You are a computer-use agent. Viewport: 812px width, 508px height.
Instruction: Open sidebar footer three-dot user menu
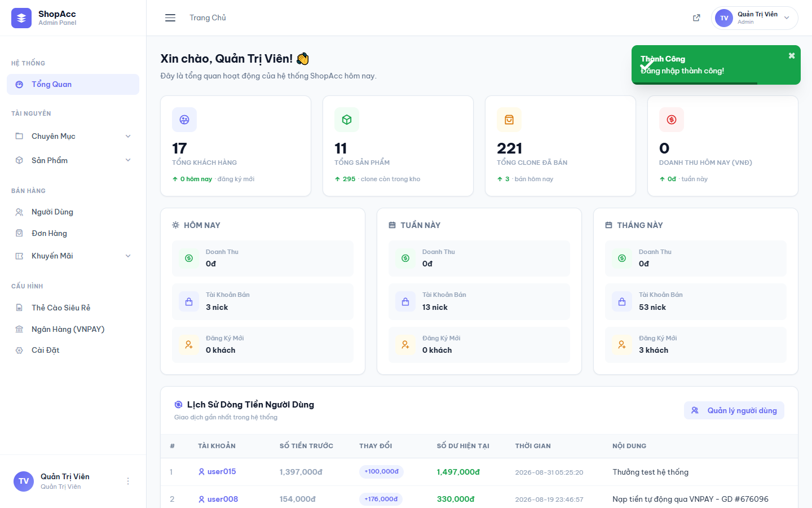128,481
